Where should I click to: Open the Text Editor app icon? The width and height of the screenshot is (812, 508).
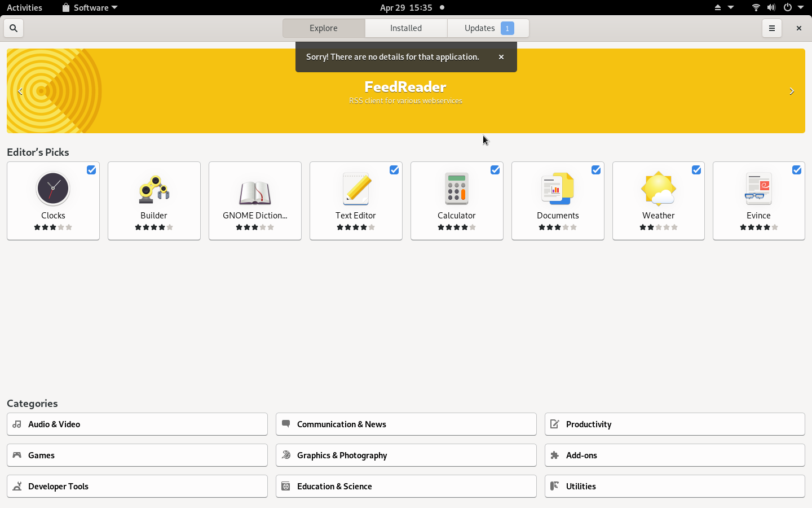356,189
